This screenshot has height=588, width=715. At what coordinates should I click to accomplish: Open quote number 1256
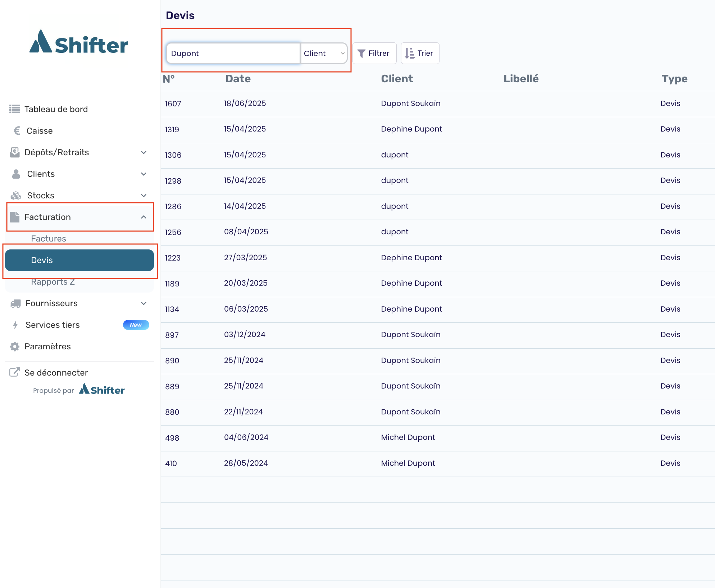[438, 233]
